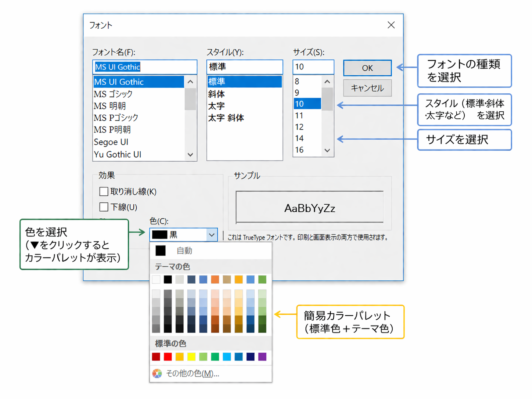Click the フォント名 text input field
This screenshot has width=532, height=399.
[x=145, y=67]
